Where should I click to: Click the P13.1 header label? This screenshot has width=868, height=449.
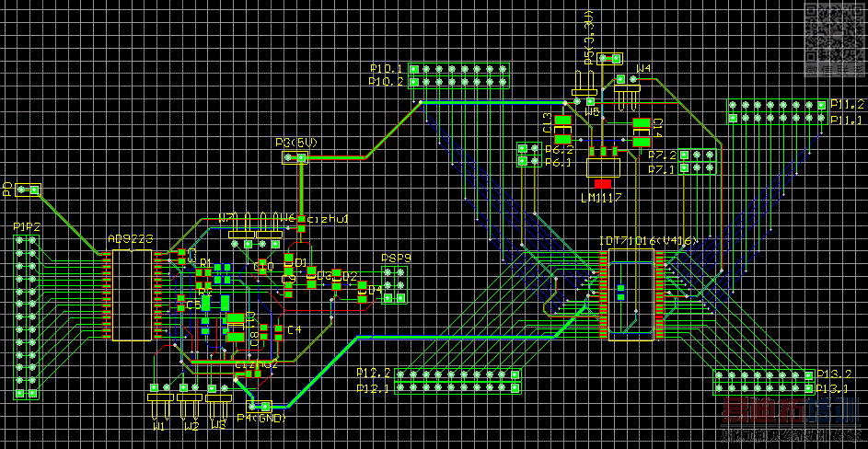click(834, 388)
